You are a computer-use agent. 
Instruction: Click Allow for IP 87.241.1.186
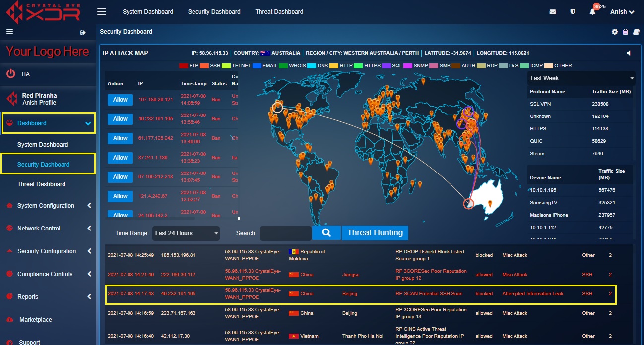click(x=120, y=158)
